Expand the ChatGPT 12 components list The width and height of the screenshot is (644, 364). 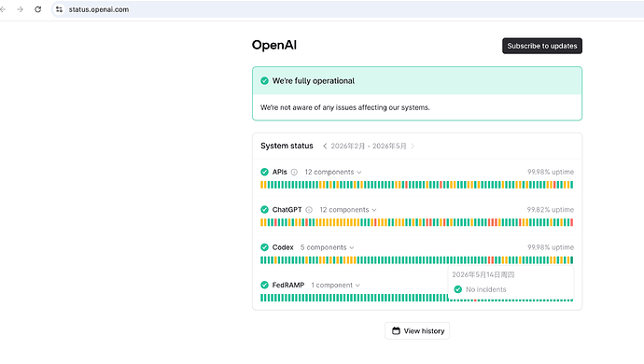coord(348,210)
